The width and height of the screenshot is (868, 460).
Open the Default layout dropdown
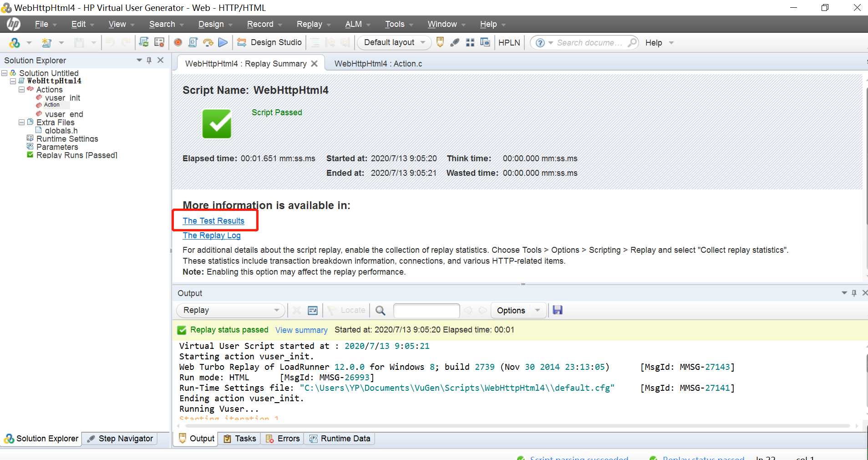tap(394, 42)
